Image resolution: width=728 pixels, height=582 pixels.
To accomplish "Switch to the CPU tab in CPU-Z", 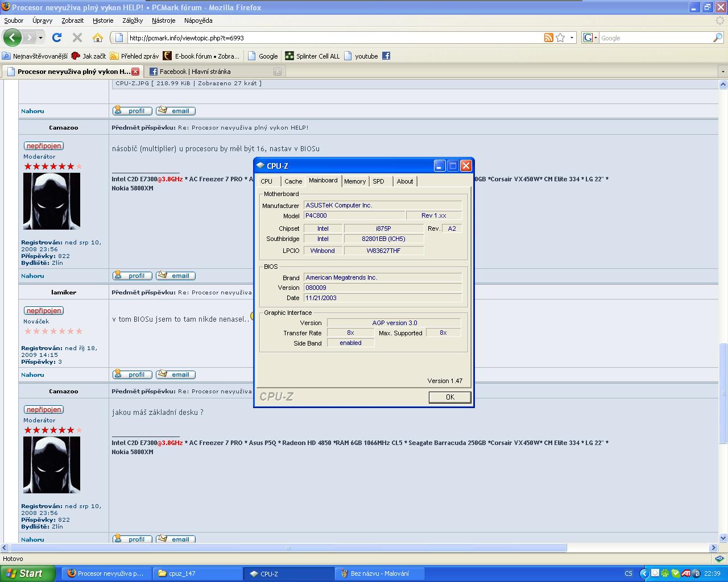I will [267, 181].
